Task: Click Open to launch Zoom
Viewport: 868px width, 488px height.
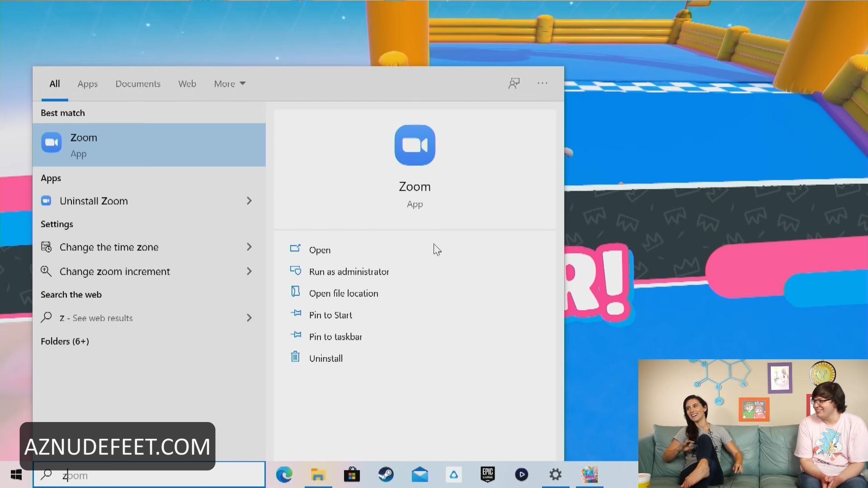Action: (x=319, y=250)
